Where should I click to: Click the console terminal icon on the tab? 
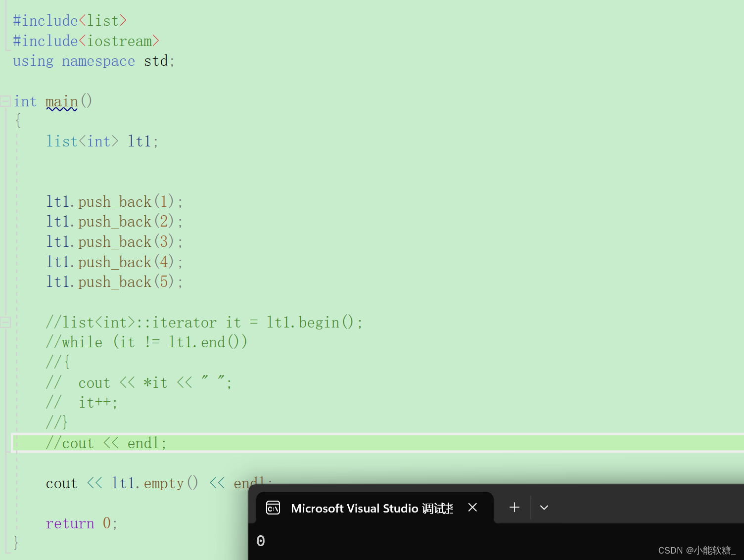click(x=273, y=508)
